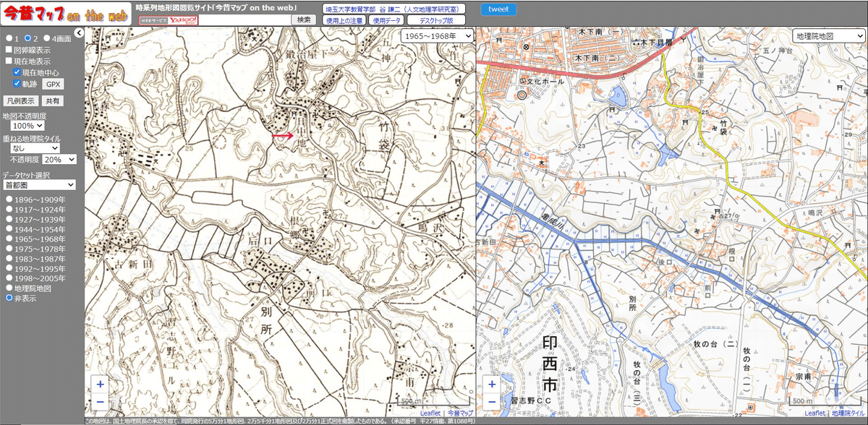Enable 図郭線表示 checkbox
Screen dimensions: 868x425
click(9, 50)
